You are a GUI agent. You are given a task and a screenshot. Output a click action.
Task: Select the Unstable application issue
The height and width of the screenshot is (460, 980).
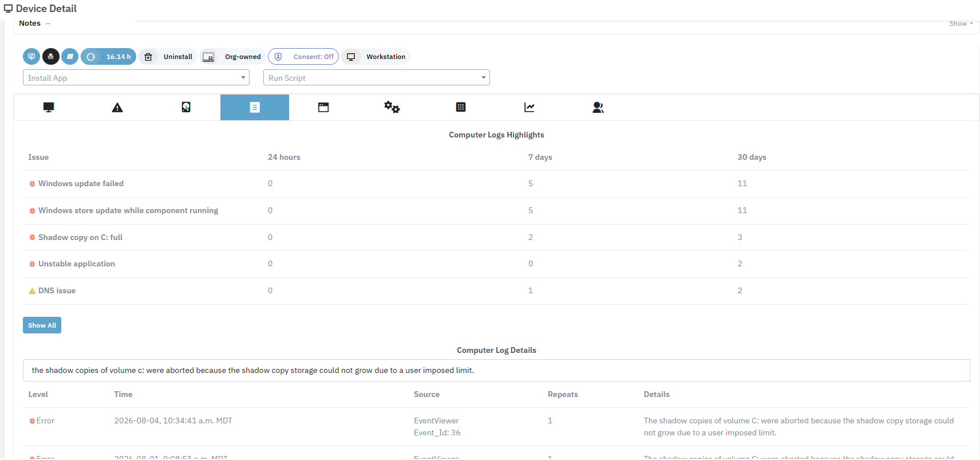77,264
